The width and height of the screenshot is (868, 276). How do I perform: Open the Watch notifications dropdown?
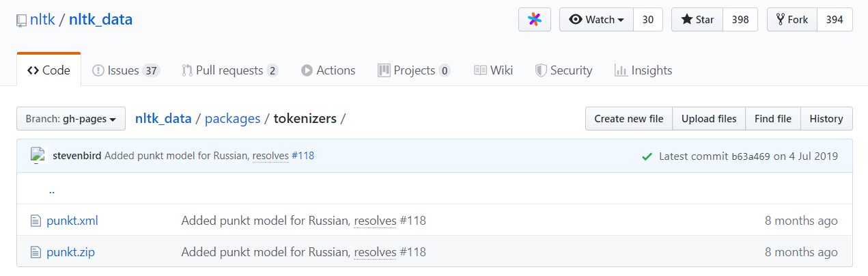(596, 20)
